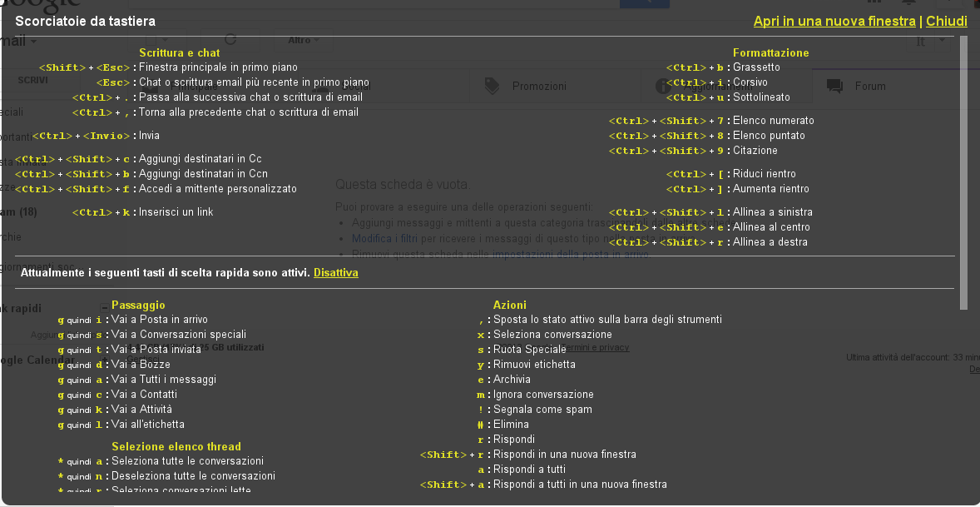Click the 'Elimina' shortcut description
This screenshot has height=507, width=980.
click(511, 425)
